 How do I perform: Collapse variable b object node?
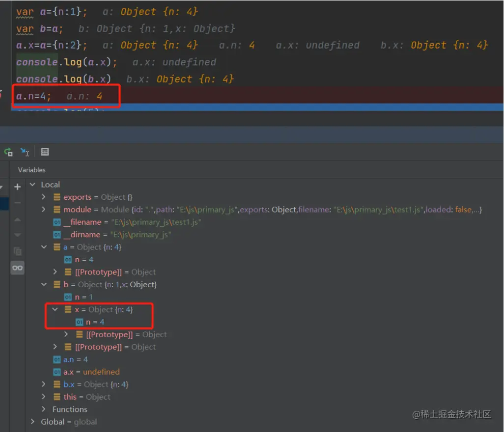[44, 284]
